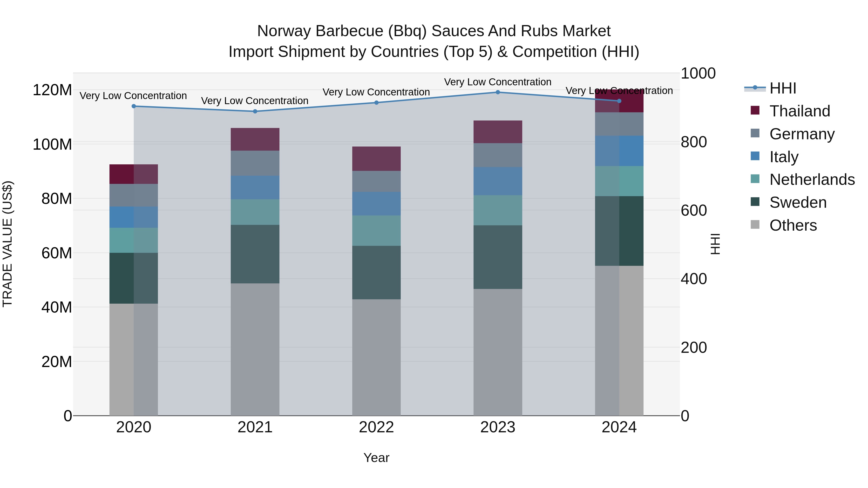868x488 pixels.
Task: Click the 2022 Others bar segment
Action: [376, 358]
